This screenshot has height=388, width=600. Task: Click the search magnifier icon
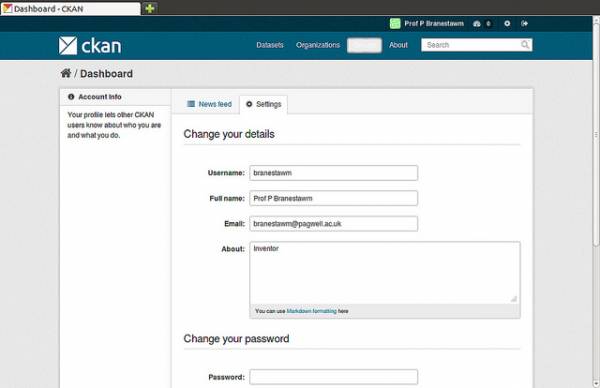pyautogui.click(x=525, y=45)
